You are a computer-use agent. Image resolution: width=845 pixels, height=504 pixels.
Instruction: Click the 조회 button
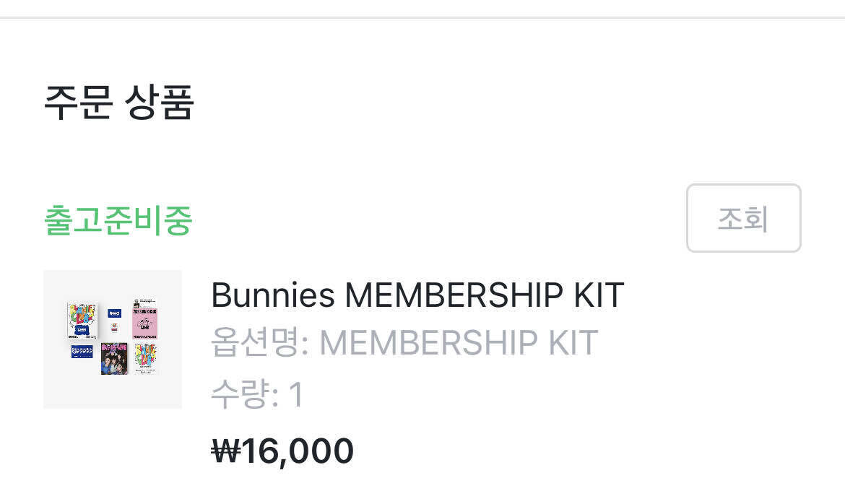tap(743, 218)
